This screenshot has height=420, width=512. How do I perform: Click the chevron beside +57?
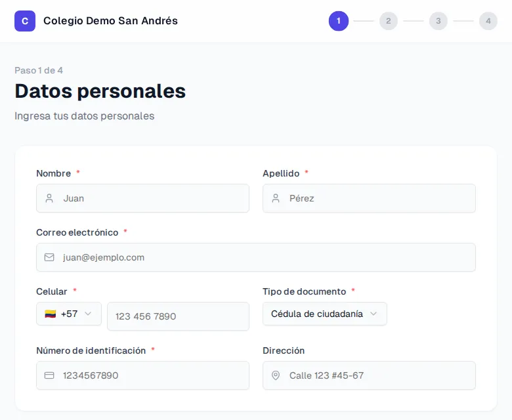(88, 314)
